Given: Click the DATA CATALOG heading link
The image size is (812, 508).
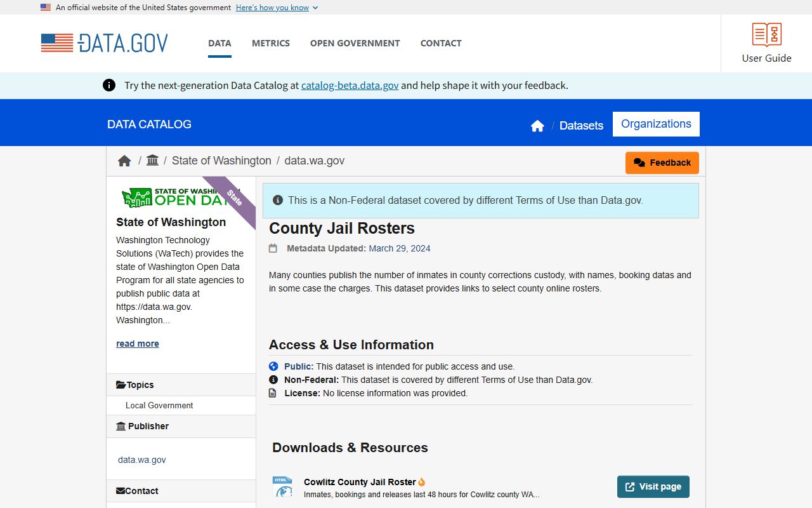Looking at the screenshot, I should click(149, 124).
